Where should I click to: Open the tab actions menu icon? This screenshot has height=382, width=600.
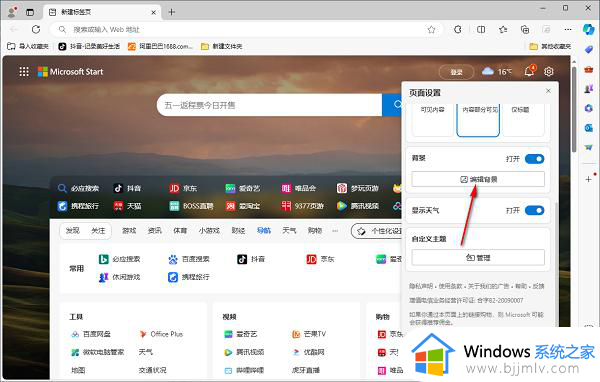click(x=30, y=12)
